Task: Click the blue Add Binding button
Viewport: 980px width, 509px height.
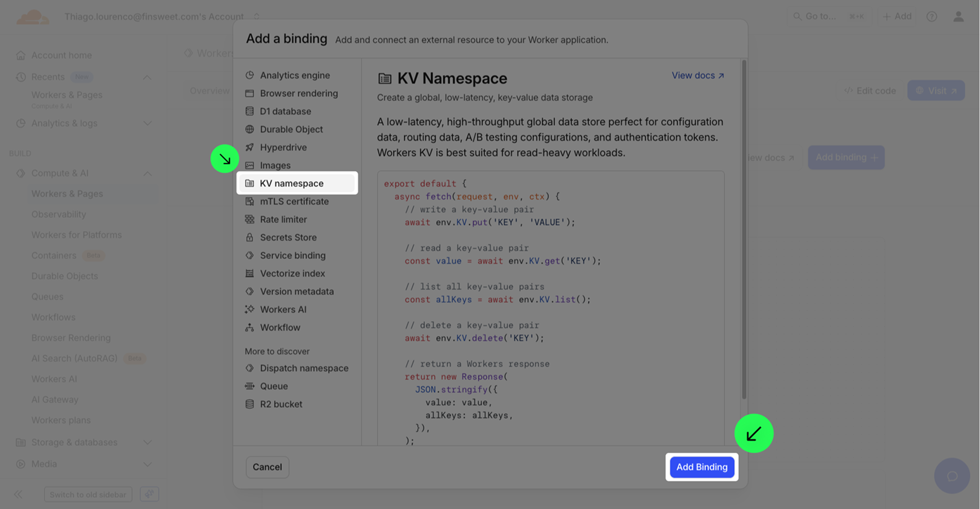Action: (702, 467)
